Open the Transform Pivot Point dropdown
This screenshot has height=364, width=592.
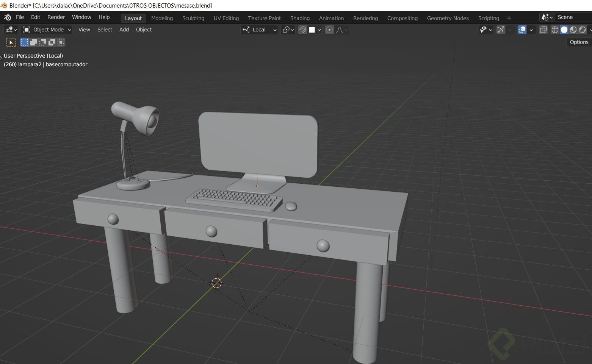click(x=287, y=30)
